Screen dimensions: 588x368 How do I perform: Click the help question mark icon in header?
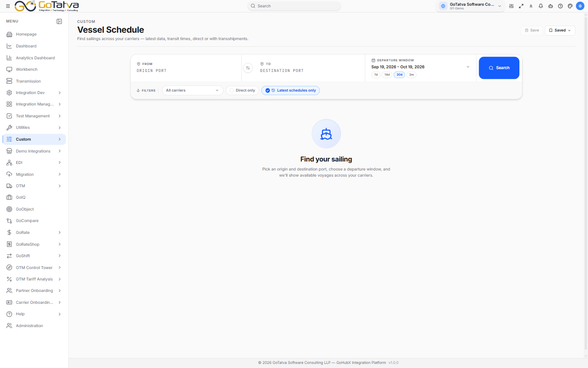(560, 6)
